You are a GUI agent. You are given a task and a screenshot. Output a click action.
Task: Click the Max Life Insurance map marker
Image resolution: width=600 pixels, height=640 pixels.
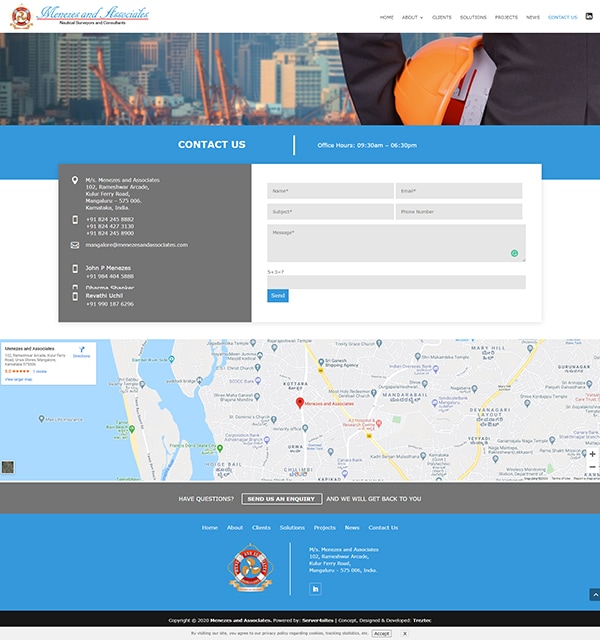(x=41, y=419)
